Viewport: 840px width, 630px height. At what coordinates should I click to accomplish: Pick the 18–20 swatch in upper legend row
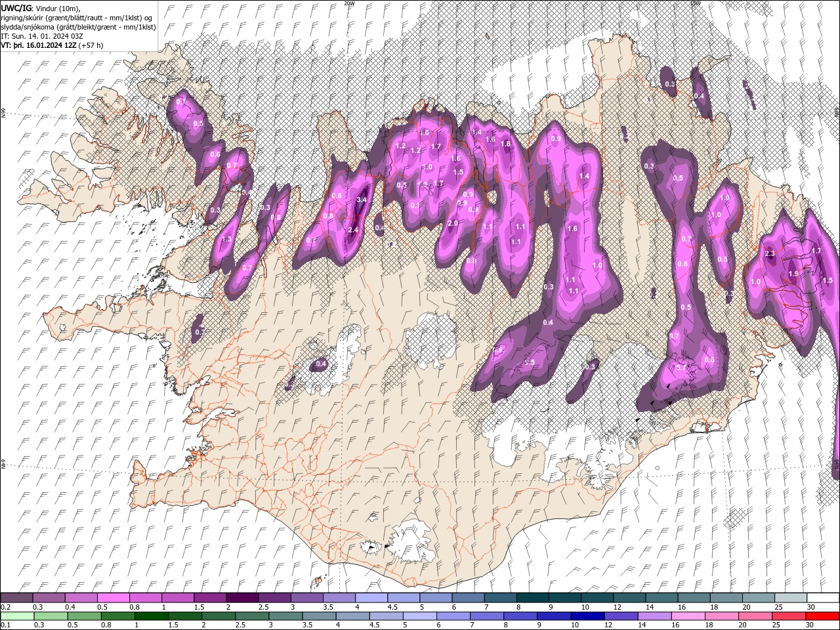pyautogui.click(x=726, y=598)
